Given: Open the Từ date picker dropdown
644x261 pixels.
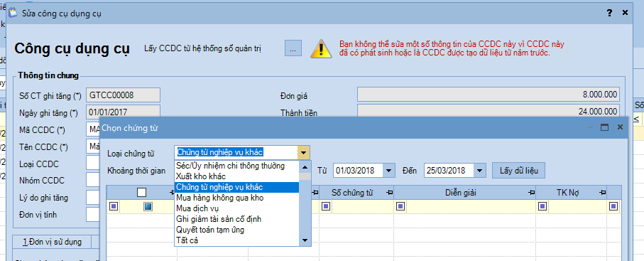Looking at the screenshot, I should pyautogui.click(x=388, y=170).
